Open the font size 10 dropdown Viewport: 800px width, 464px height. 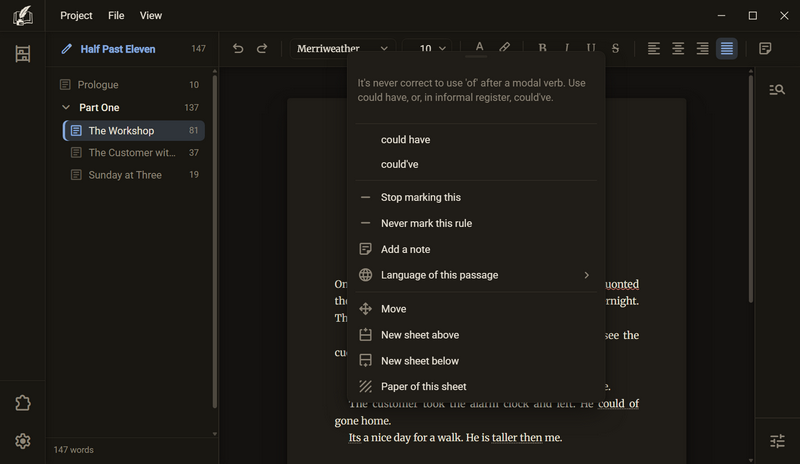[427, 48]
